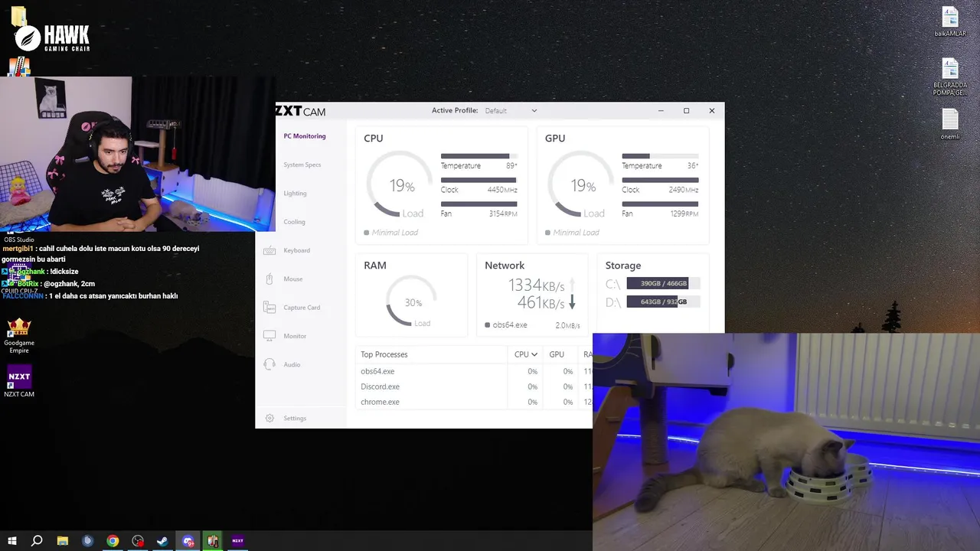Open Discord taskbar icon with 9+ badge
The width and height of the screenshot is (980, 551).
(x=188, y=541)
